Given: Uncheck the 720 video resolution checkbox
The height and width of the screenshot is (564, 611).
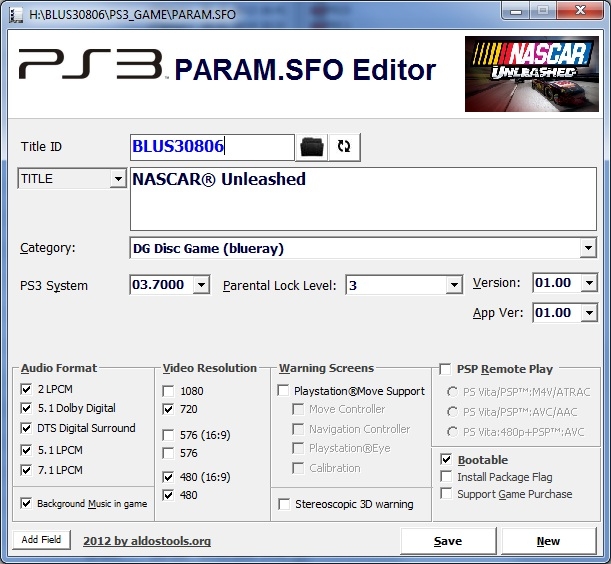Looking at the screenshot, I should (168, 409).
